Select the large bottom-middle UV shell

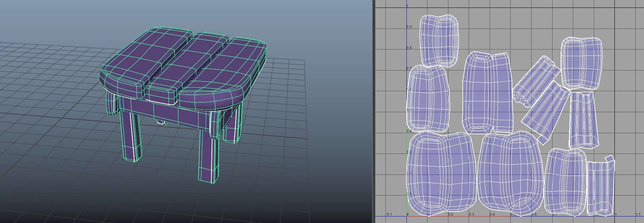[x=510, y=174]
